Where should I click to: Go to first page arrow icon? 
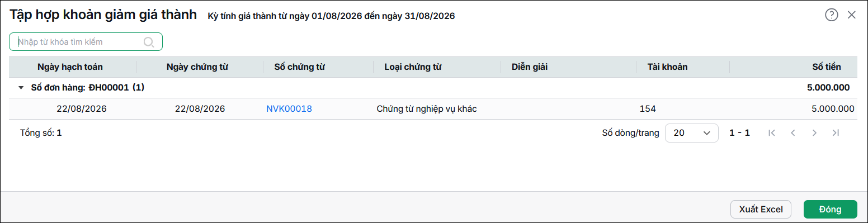pos(772,133)
